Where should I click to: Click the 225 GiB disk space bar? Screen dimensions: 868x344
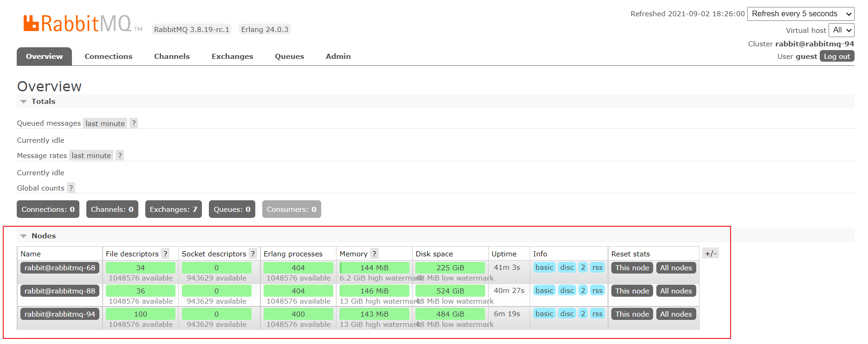(x=450, y=268)
